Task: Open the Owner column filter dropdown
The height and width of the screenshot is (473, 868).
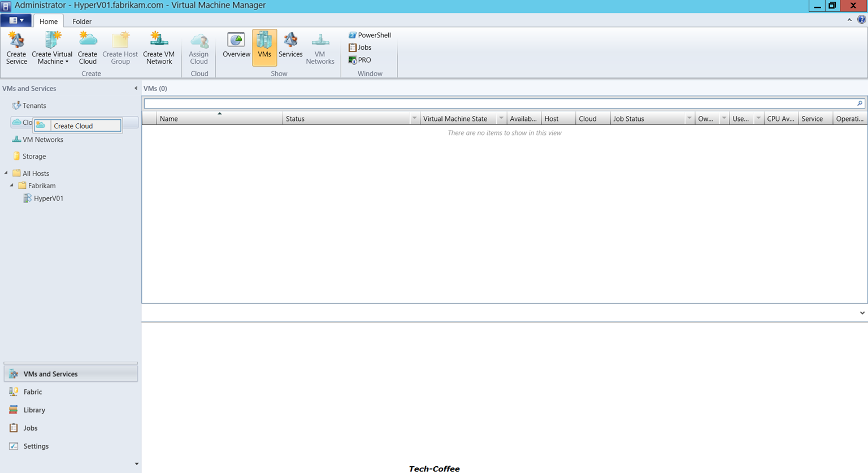Action: (x=724, y=119)
